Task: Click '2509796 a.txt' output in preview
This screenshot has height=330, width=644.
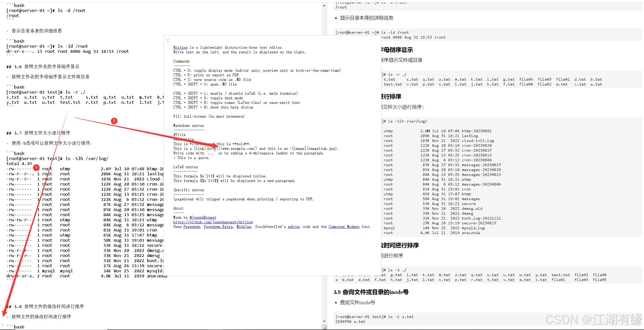Action: pyautogui.click(x=350, y=322)
